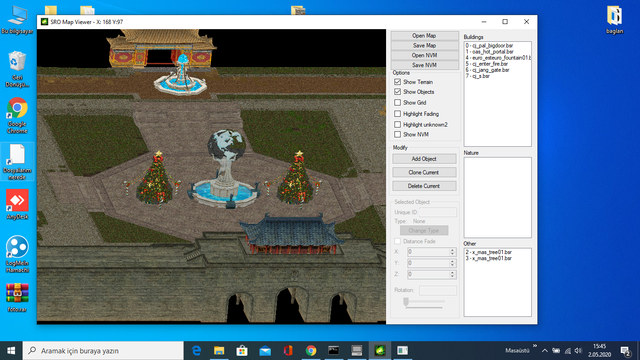Enable the Show NVM checkbox
Viewport: 640px width, 360px height.
(x=398, y=134)
